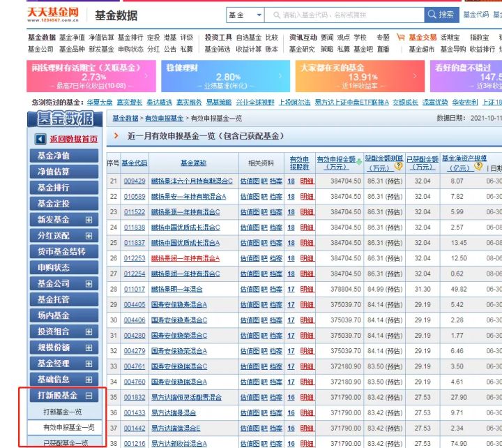Click 活期宝 in top navigation
Screen dimensions: 502x448
coord(450,37)
